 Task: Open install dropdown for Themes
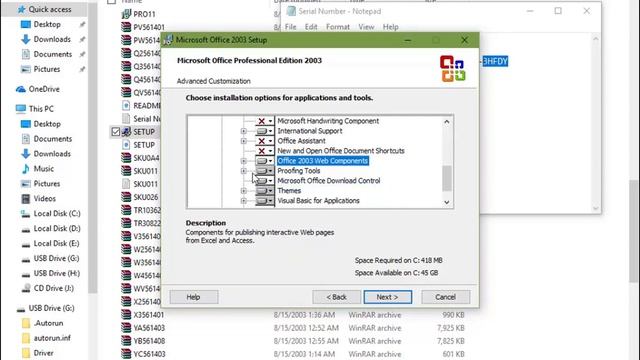pyautogui.click(x=264, y=191)
